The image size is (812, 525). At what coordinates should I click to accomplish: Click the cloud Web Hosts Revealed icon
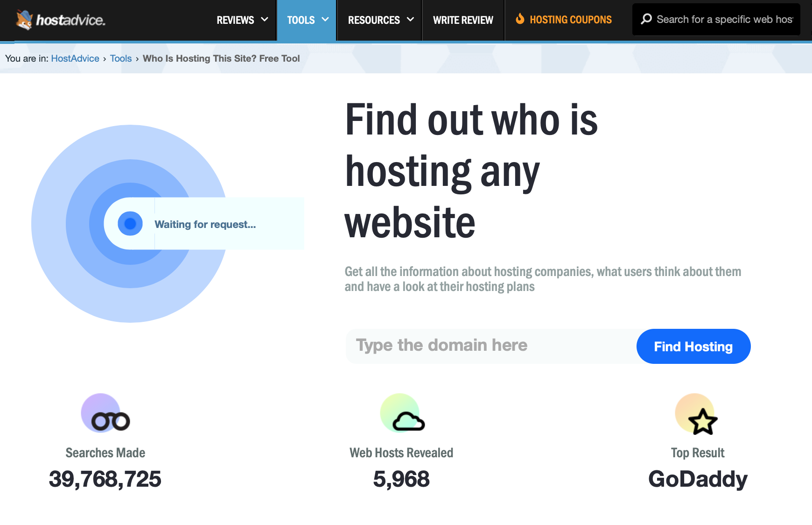pyautogui.click(x=402, y=413)
